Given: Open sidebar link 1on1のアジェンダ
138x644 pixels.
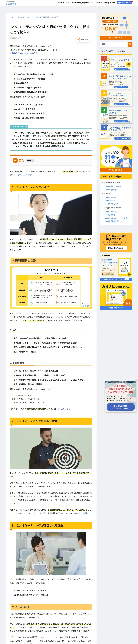Looking at the screenshot, I should (111, 204).
